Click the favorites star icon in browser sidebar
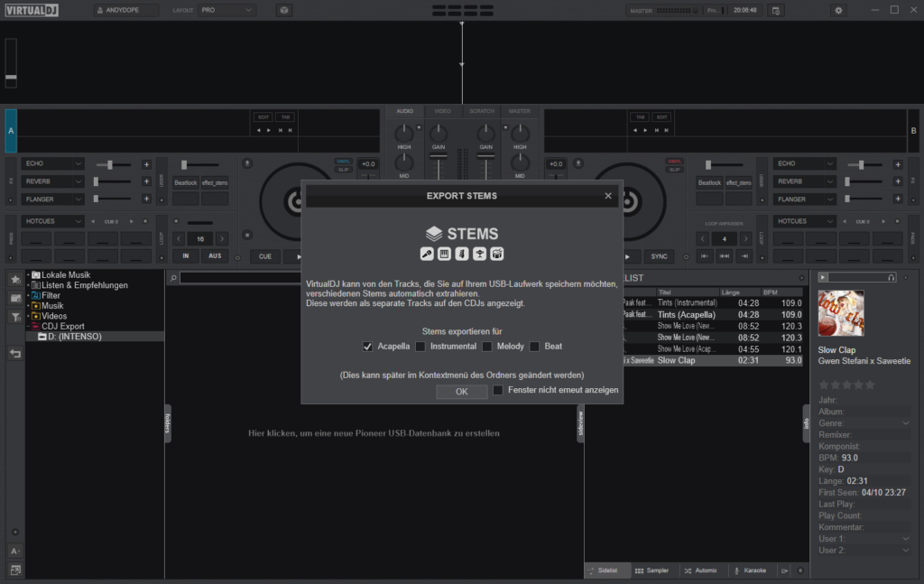Image resolution: width=924 pixels, height=584 pixels. 15,279
